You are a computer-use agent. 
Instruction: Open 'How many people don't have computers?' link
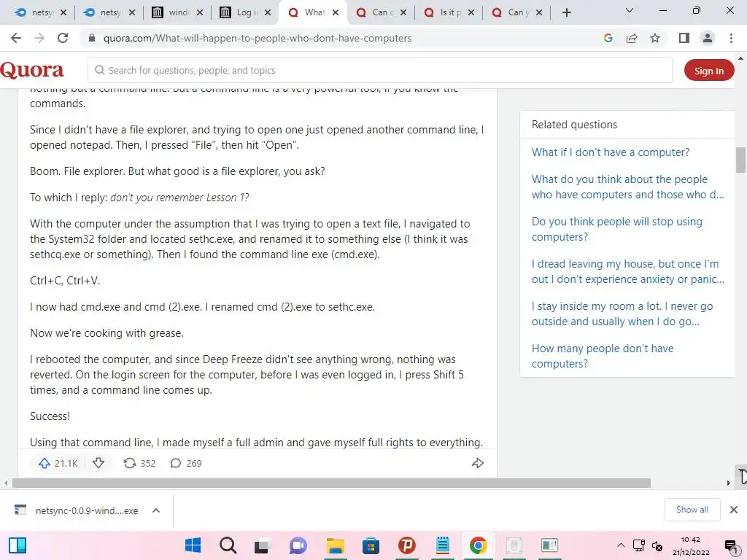(x=603, y=356)
